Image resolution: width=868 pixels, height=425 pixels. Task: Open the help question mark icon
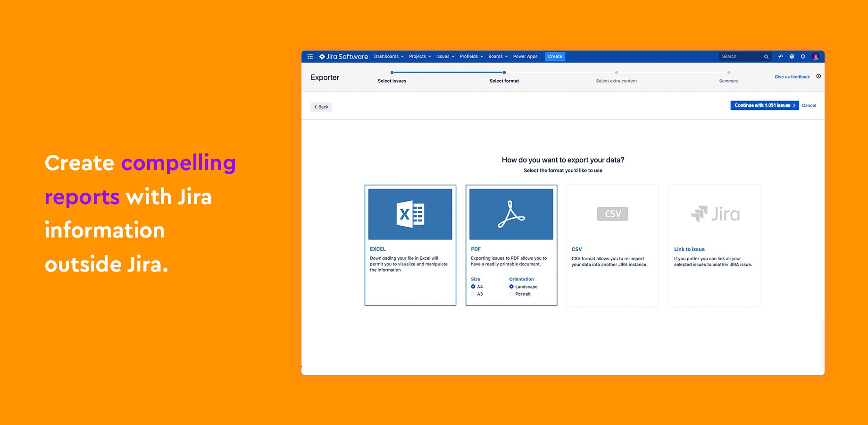click(x=792, y=56)
